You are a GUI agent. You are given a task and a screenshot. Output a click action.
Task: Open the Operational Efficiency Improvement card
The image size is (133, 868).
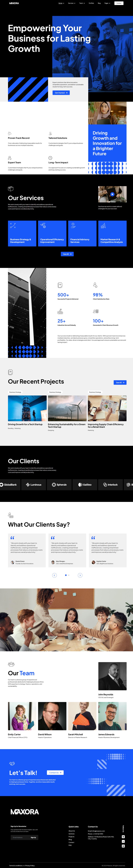(x=52, y=234)
